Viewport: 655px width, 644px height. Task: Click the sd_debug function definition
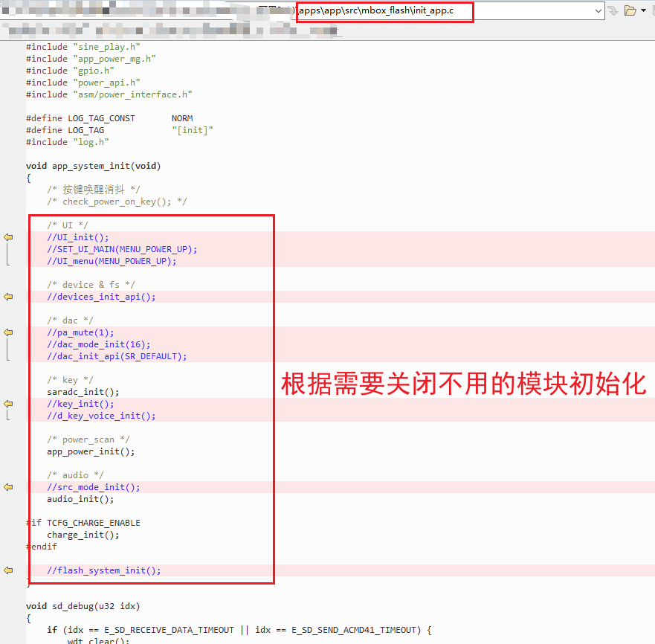(74, 605)
